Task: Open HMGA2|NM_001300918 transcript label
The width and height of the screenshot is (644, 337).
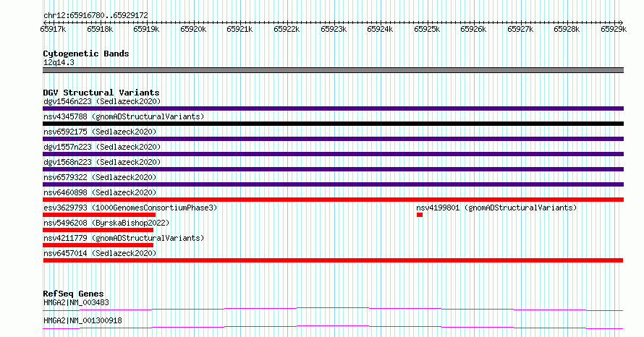Action: click(82, 320)
